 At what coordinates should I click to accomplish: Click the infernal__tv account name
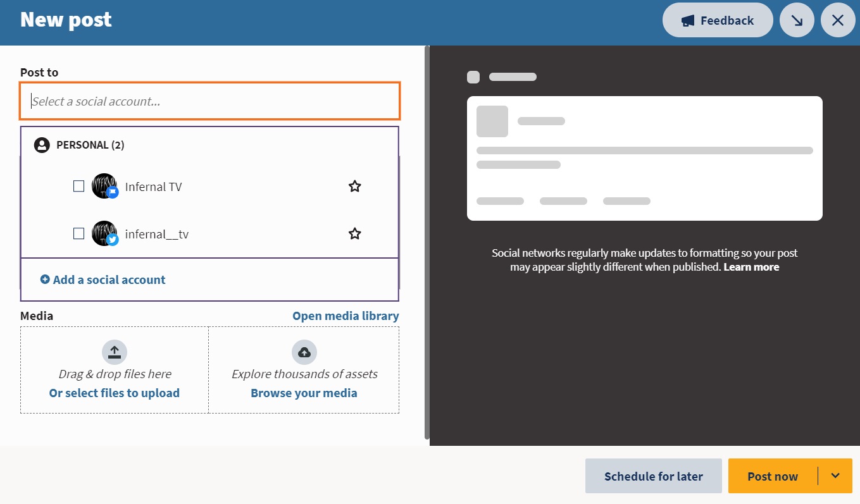click(x=157, y=234)
